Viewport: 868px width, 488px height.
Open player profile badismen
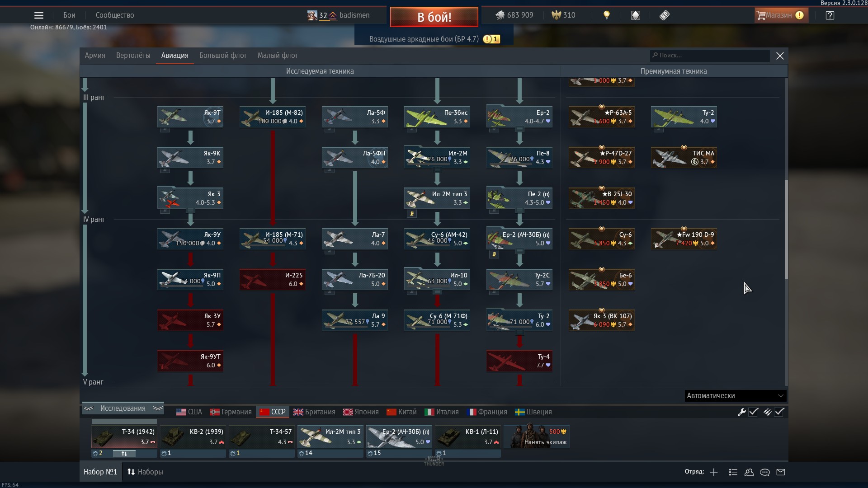(339, 15)
